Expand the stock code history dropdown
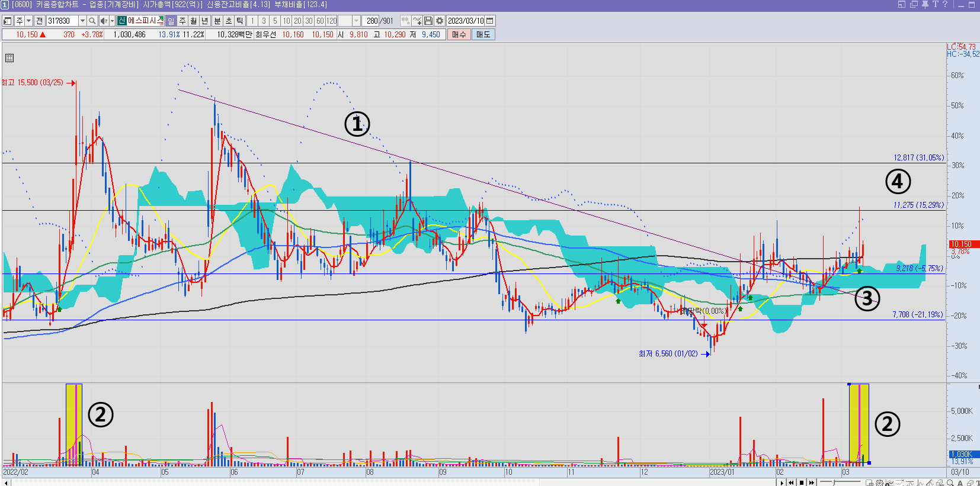980x486 pixels. pyautogui.click(x=82, y=21)
